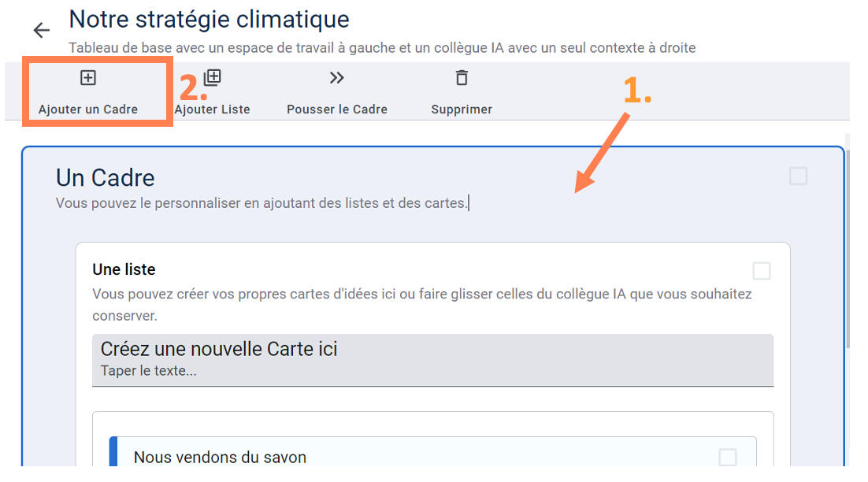The width and height of the screenshot is (868, 482).
Task: Focus the 'Créez une nouvelle Carte ici' field
Action: [x=432, y=359]
